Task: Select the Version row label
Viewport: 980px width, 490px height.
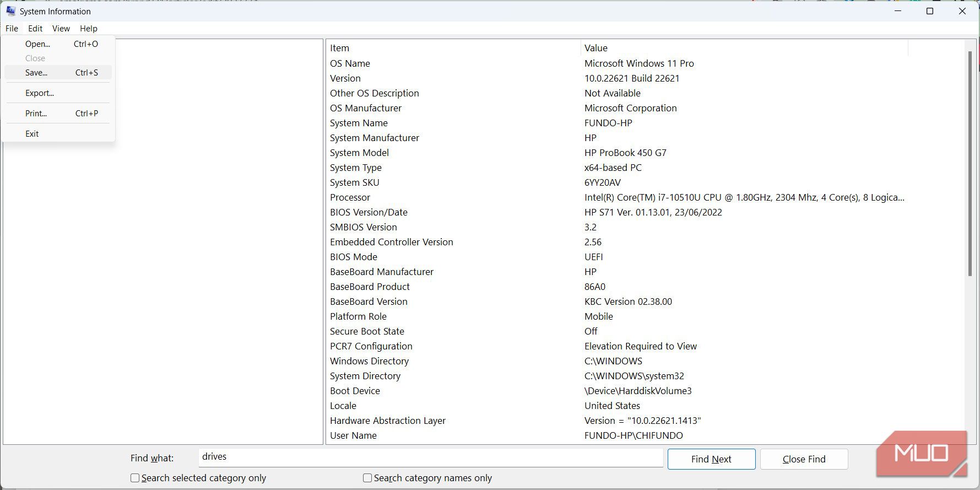Action: (x=345, y=78)
